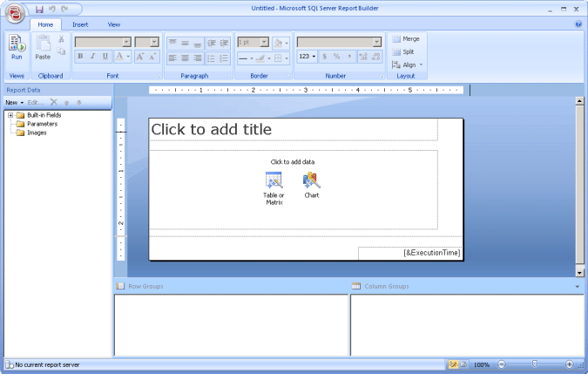Toggle bold formatting
This screenshot has height=374, width=588.
pos(80,57)
